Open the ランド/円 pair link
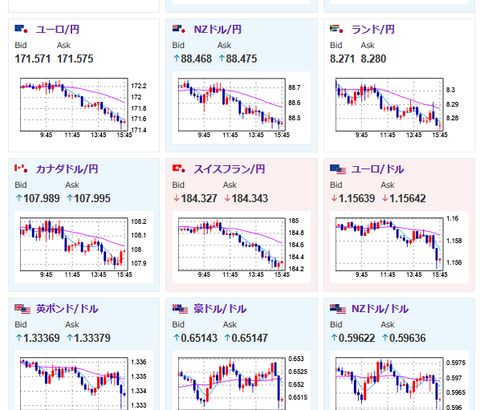The width and height of the screenshot is (480, 410). [373, 30]
